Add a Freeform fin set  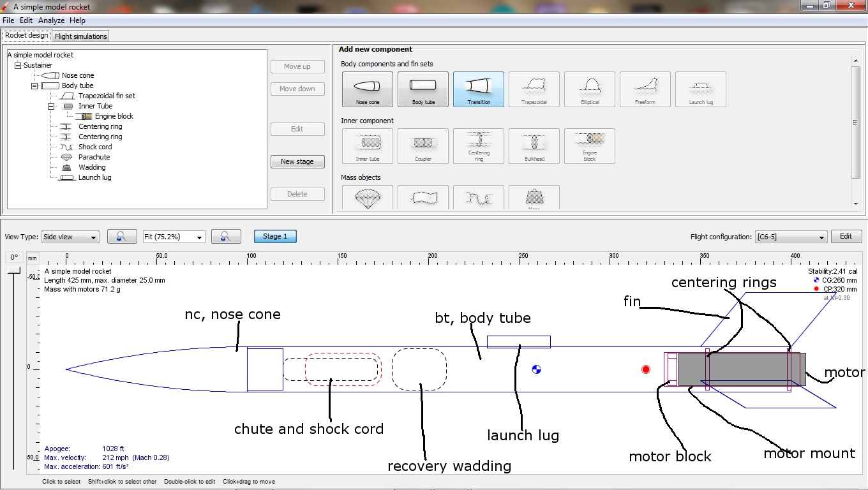[x=645, y=89]
